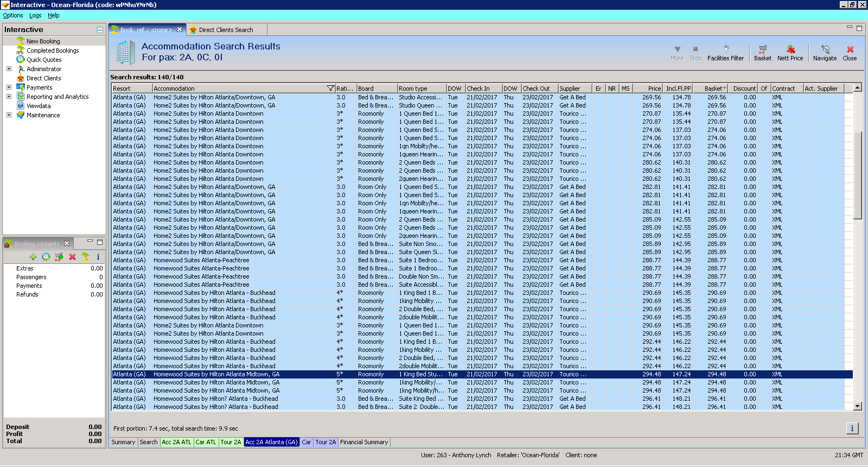Open Completed Bookings in the sidebar
The image size is (868, 467).
coord(53,51)
